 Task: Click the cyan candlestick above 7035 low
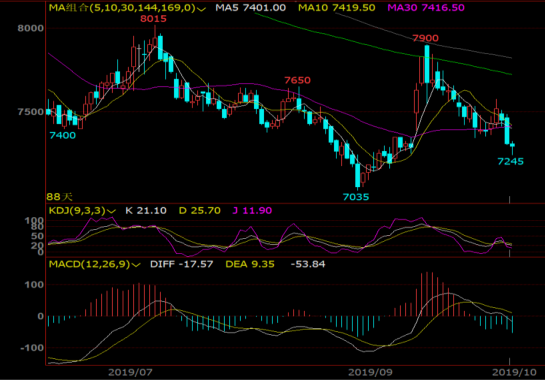coord(357,175)
